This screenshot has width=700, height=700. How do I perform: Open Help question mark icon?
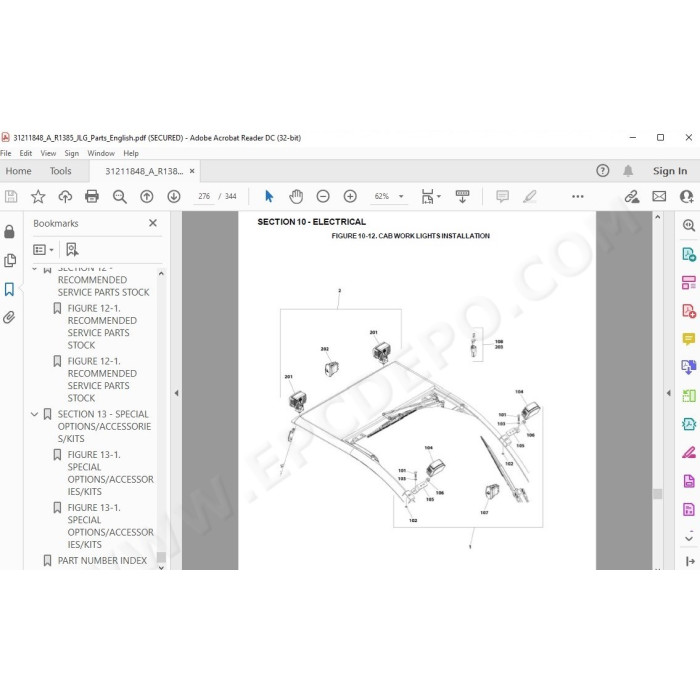(x=603, y=171)
